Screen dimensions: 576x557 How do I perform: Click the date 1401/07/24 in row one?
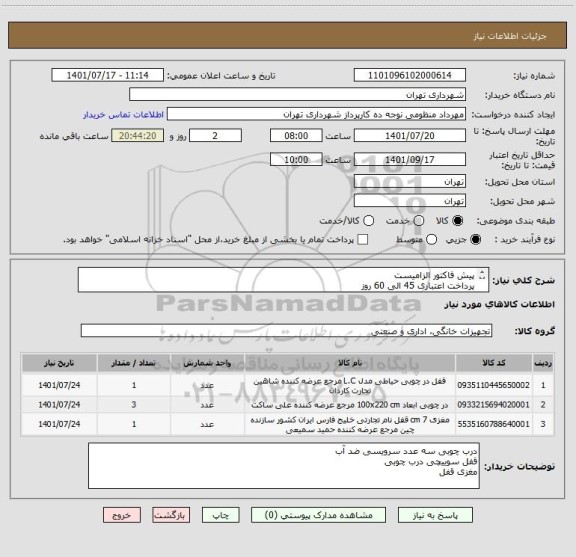59,385
